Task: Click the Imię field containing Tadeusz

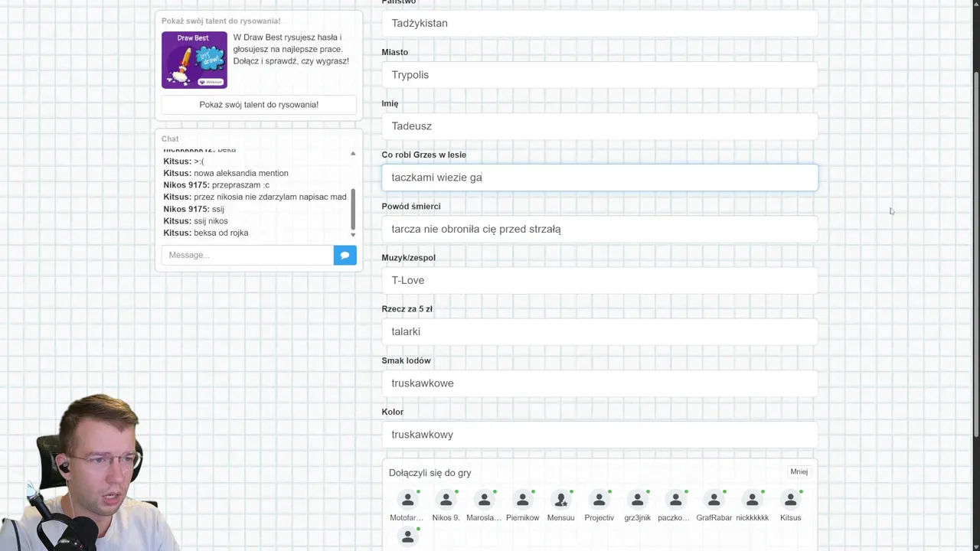Action: [599, 126]
